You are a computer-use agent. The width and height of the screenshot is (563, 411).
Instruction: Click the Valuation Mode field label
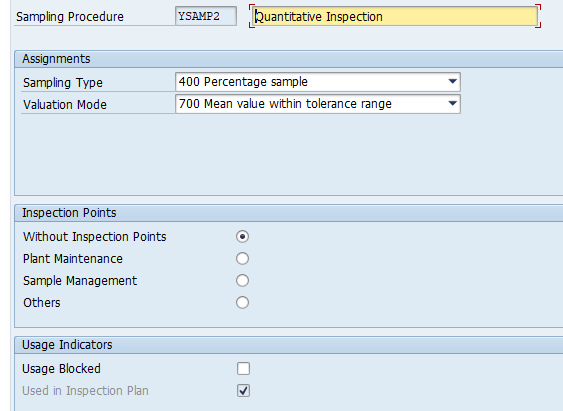[x=65, y=104]
